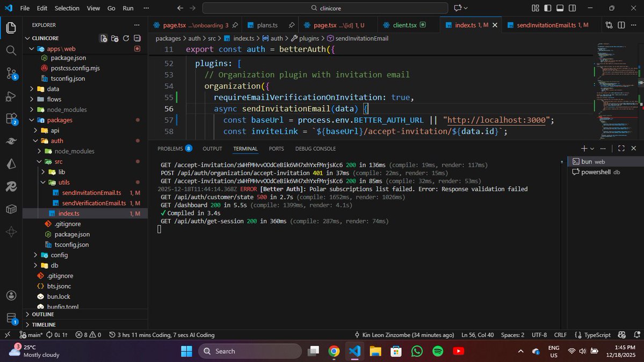The image size is (644, 362).
Task: Open the Run and Debug view
Action: click(11, 97)
